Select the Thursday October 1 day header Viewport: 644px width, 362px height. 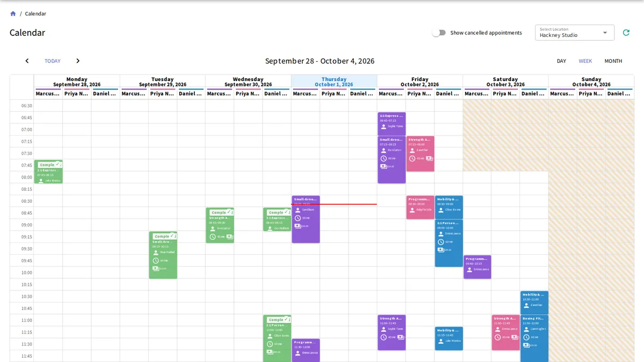[334, 82]
